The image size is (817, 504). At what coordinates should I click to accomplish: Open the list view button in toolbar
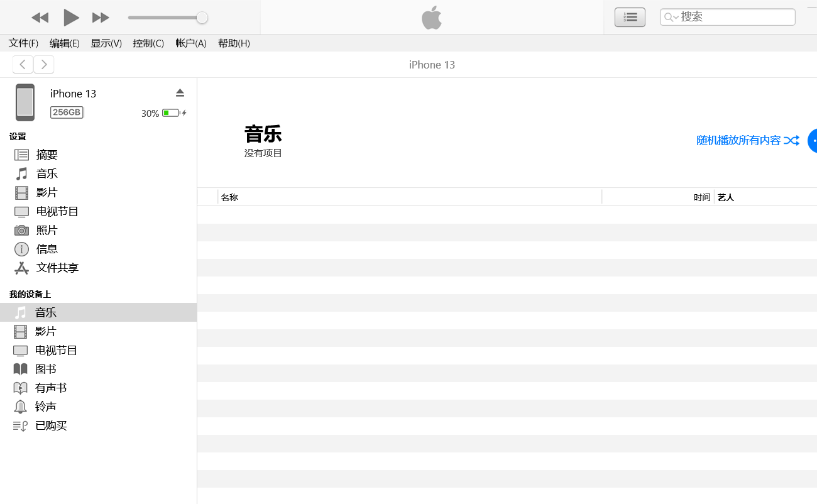point(630,18)
